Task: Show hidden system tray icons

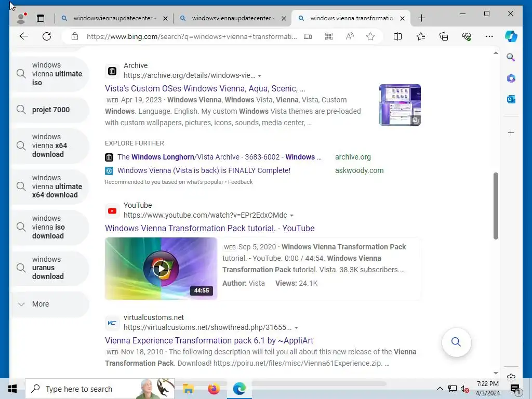Action: (440, 389)
